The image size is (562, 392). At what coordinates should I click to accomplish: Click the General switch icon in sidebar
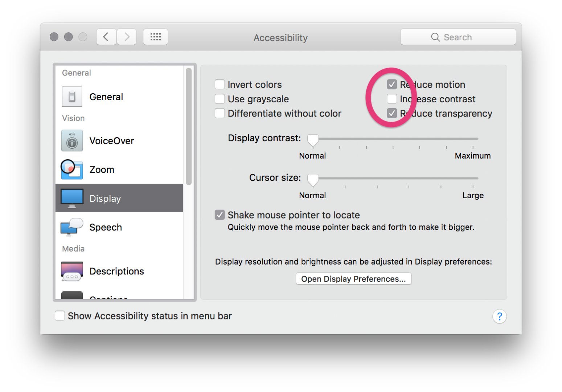click(72, 97)
